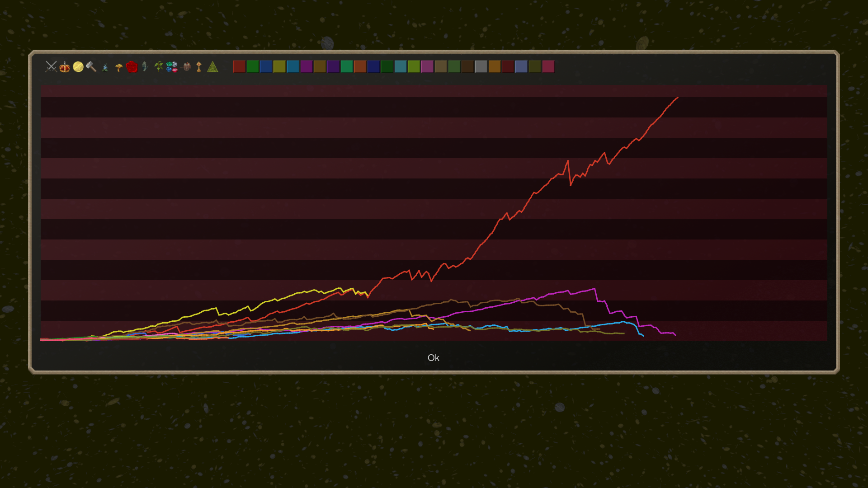Viewport: 868px width, 488px height.
Task: Click the hammer production icon
Action: [x=91, y=67]
